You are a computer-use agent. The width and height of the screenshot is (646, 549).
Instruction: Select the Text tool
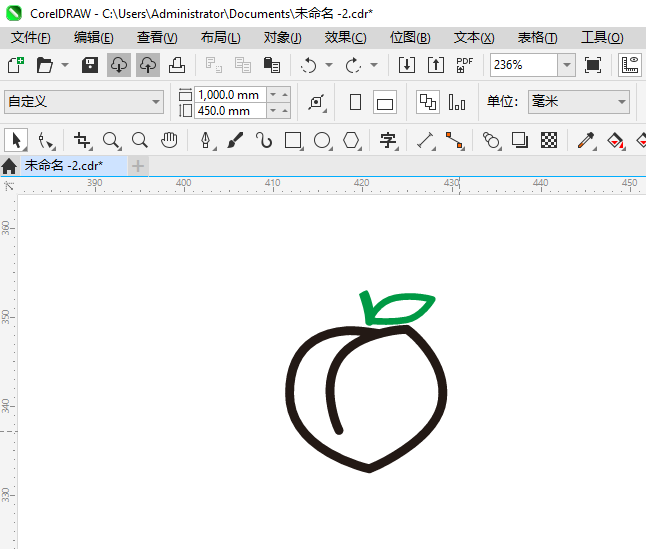pos(389,140)
